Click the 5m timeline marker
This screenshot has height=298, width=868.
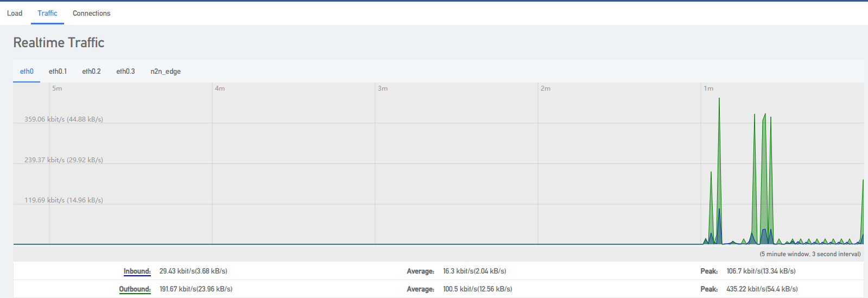pyautogui.click(x=57, y=88)
